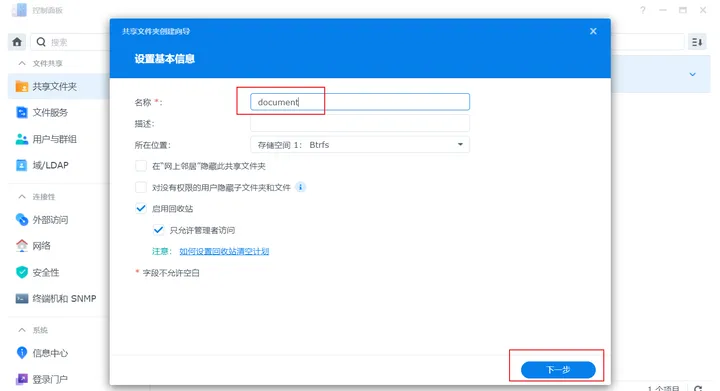
Task: Open the home icon in Control Panel
Action: (x=17, y=42)
